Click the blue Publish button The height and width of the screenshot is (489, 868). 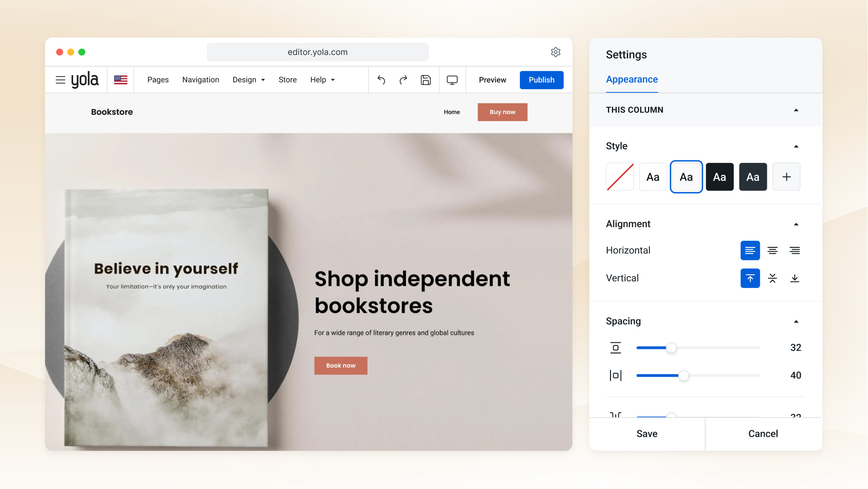[542, 80]
